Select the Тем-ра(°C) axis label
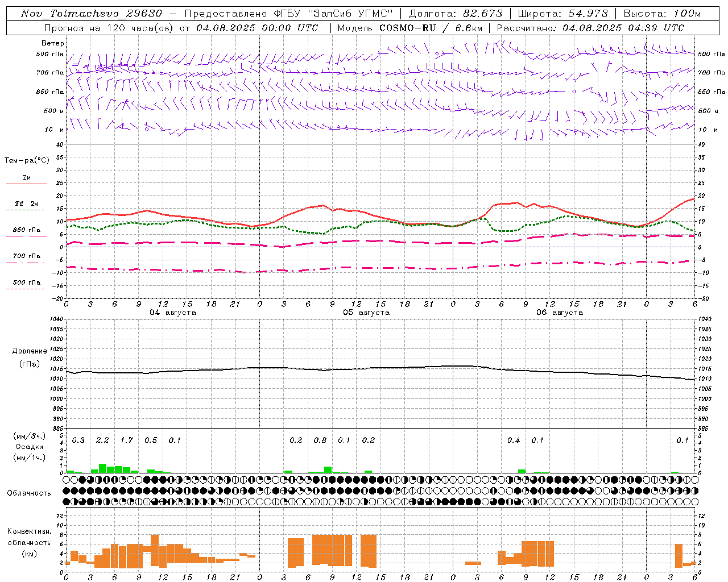This screenshot has width=728, height=582. point(27,161)
